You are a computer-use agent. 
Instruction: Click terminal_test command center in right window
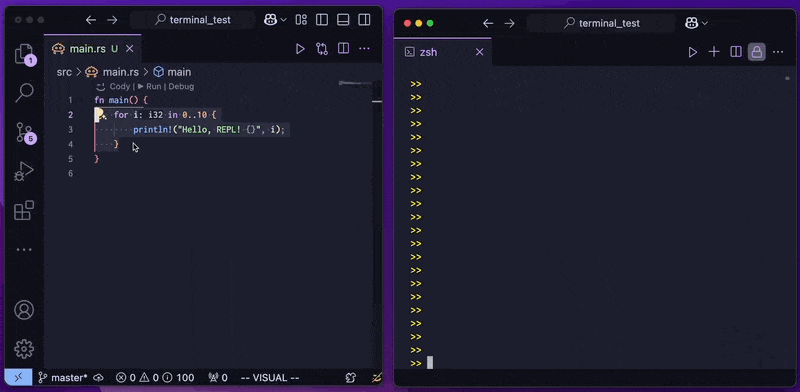[601, 23]
